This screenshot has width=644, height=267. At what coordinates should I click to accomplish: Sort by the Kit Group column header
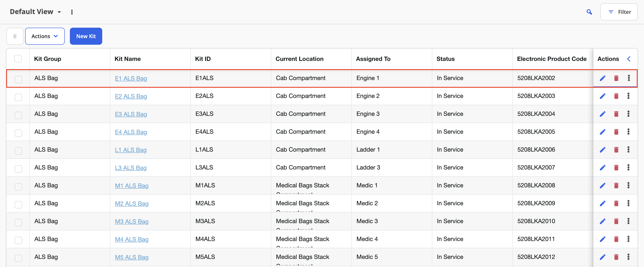47,59
